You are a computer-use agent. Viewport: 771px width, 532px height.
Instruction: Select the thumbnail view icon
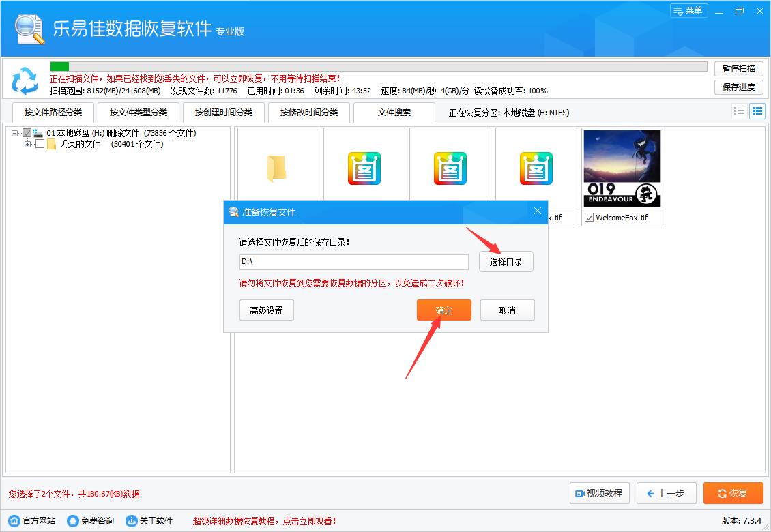pyautogui.click(x=757, y=110)
